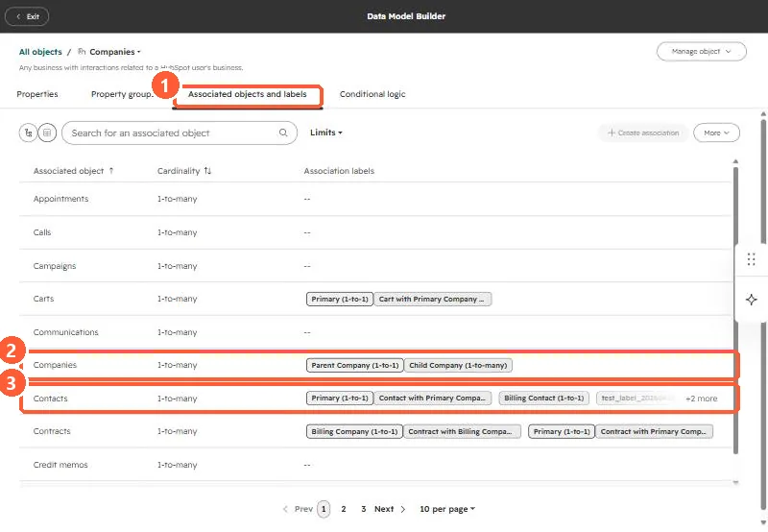Screen dimensions: 768x532
Task: Click Primary (1-to-1) label in Contracts row
Action: 562,431
